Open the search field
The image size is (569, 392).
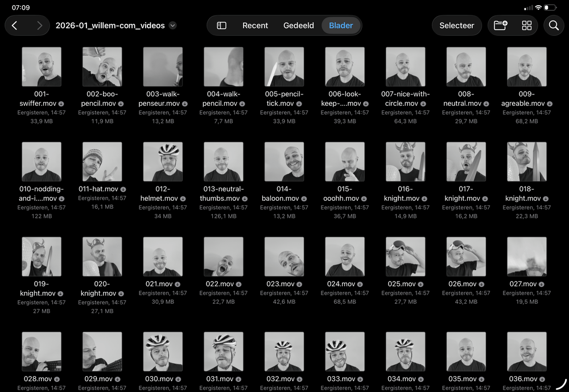[554, 25]
